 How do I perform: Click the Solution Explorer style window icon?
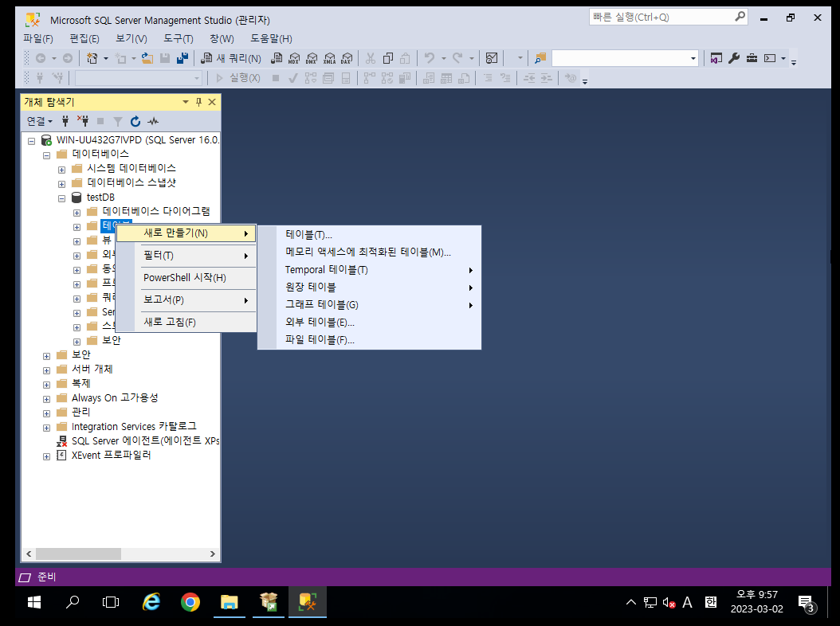pos(716,58)
